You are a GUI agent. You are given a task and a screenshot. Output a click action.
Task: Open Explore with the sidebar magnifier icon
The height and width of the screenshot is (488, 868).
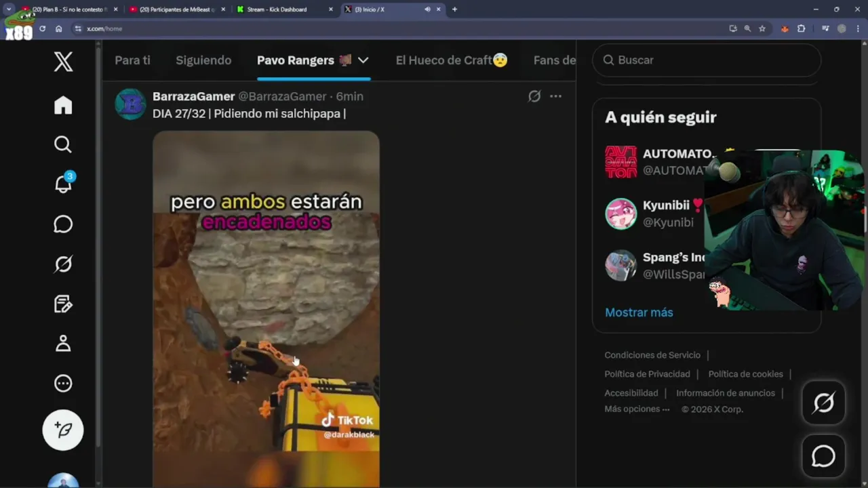pyautogui.click(x=63, y=144)
